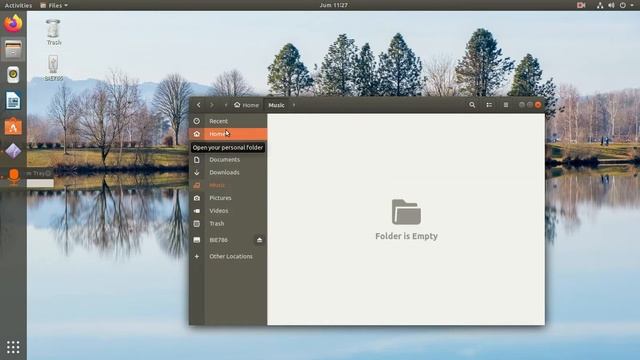
Task: Maximize the Files window
Action: [x=530, y=105]
